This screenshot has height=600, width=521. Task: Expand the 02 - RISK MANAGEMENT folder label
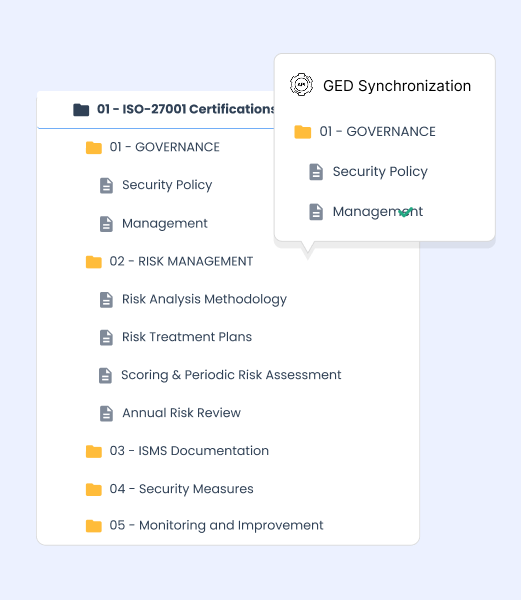point(181,261)
